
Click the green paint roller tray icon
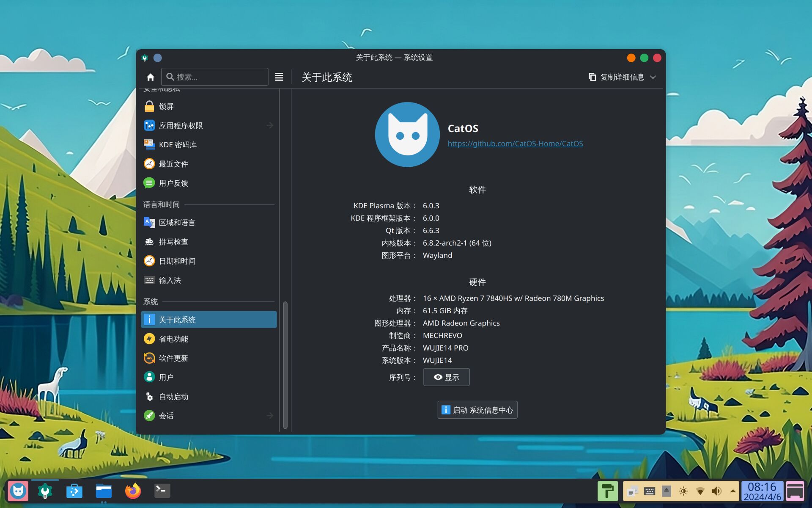click(608, 491)
